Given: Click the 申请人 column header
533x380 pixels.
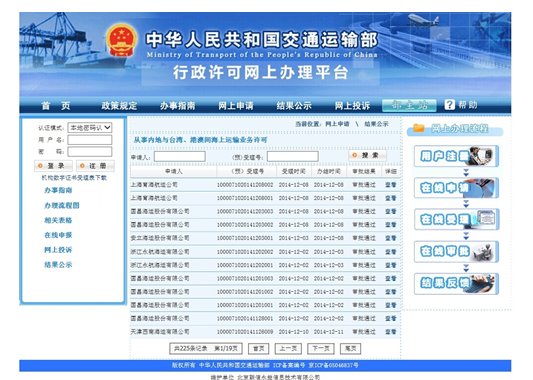Looking at the screenshot, I should click(174, 171).
